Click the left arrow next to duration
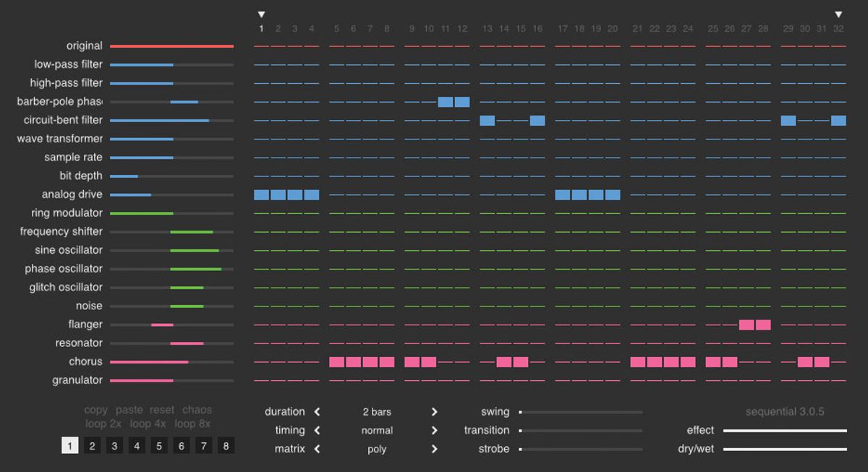This screenshot has height=472, width=868. click(x=317, y=412)
